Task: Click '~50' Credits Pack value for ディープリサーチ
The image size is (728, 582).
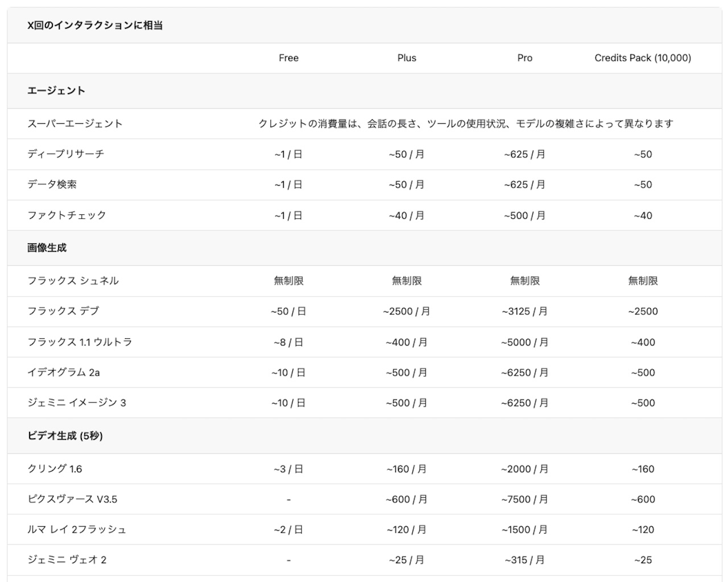Action: pos(643,155)
